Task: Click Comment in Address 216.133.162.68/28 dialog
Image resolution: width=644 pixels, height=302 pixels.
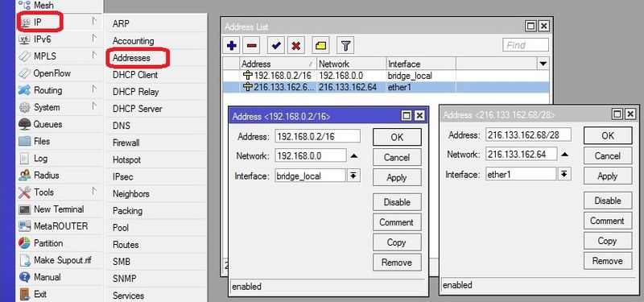Action: pos(608,221)
